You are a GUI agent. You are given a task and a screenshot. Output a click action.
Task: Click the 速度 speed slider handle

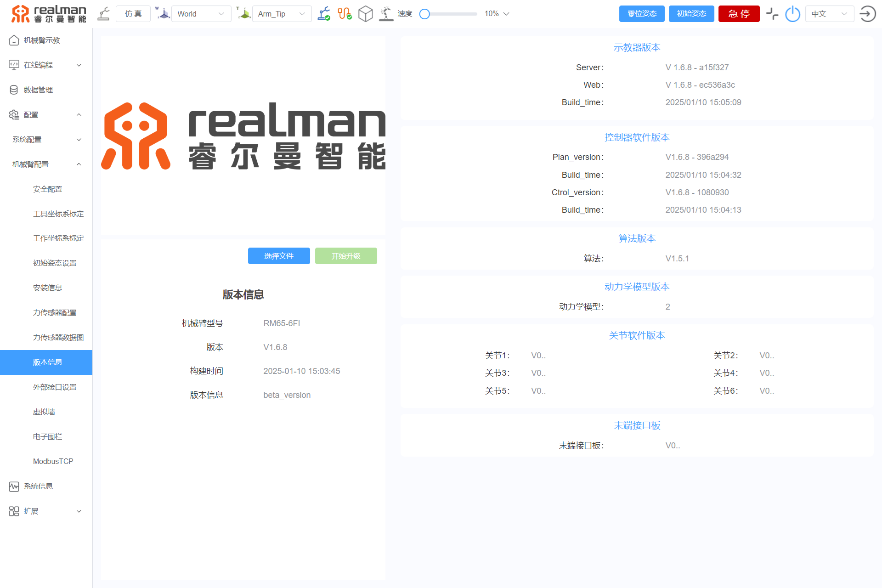point(425,14)
